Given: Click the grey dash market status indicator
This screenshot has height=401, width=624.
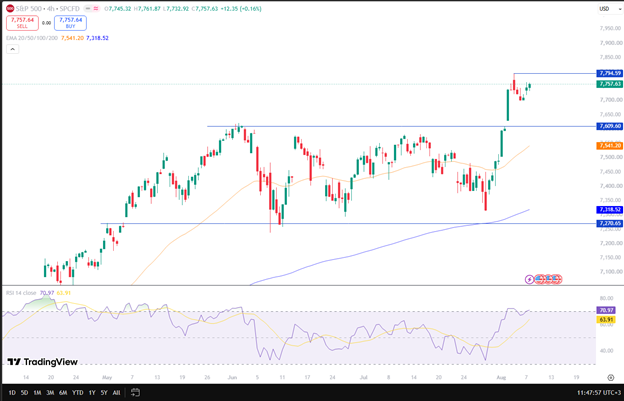Looking at the screenshot, I should [88, 8].
